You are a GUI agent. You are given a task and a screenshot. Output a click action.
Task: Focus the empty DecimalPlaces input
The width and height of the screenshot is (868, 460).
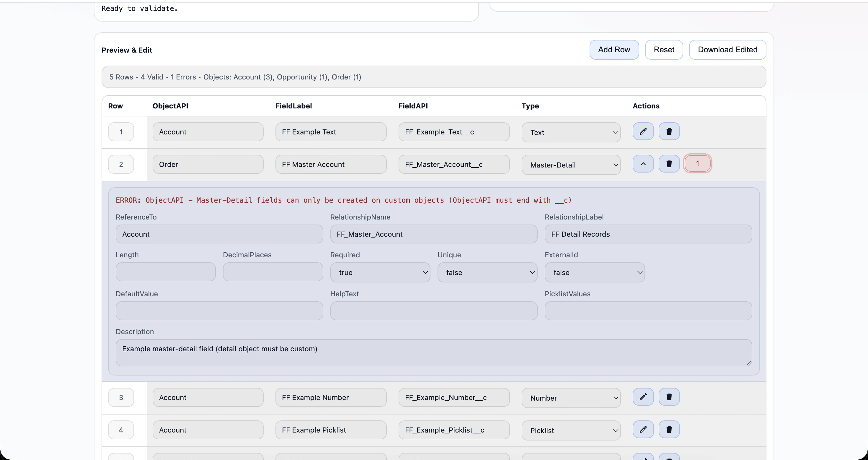coord(273,272)
